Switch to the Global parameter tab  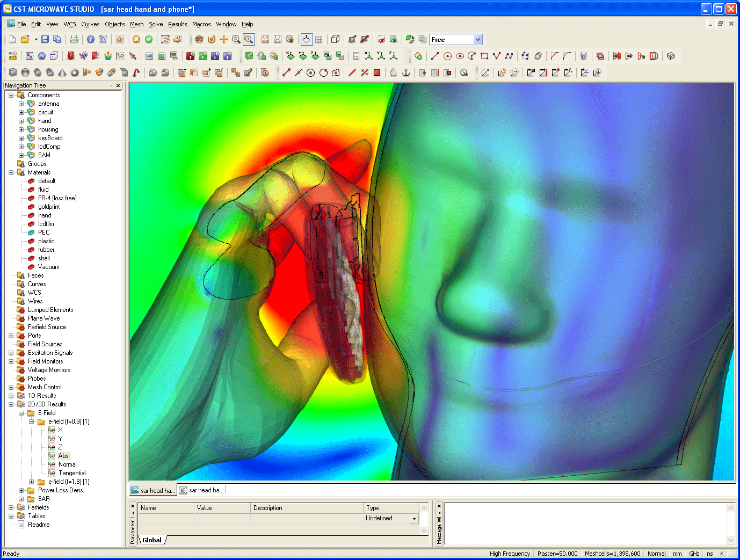point(152,540)
